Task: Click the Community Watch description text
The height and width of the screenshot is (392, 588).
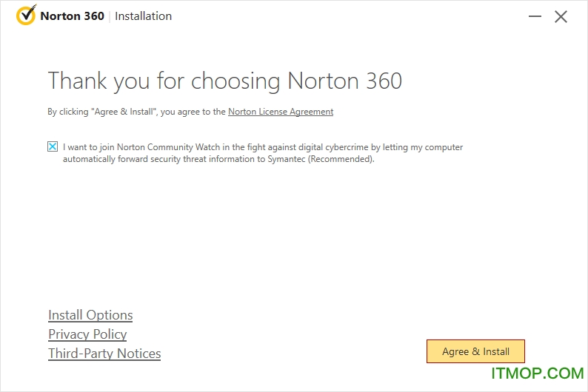Action: coord(263,153)
